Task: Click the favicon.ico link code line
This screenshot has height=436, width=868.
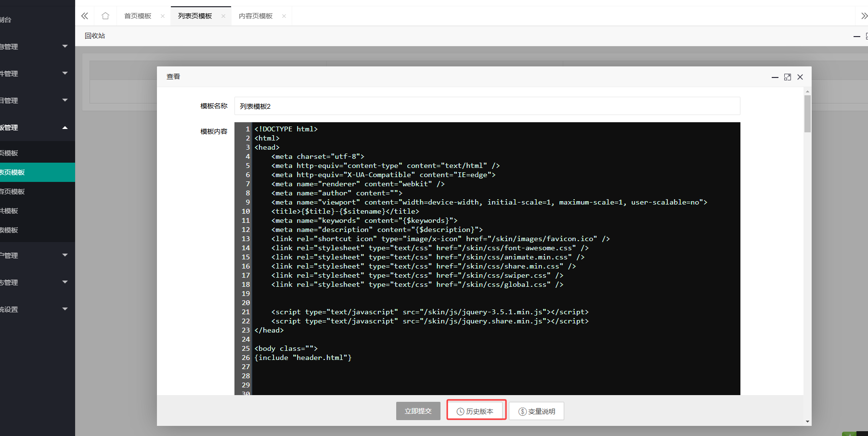Action: coord(440,239)
